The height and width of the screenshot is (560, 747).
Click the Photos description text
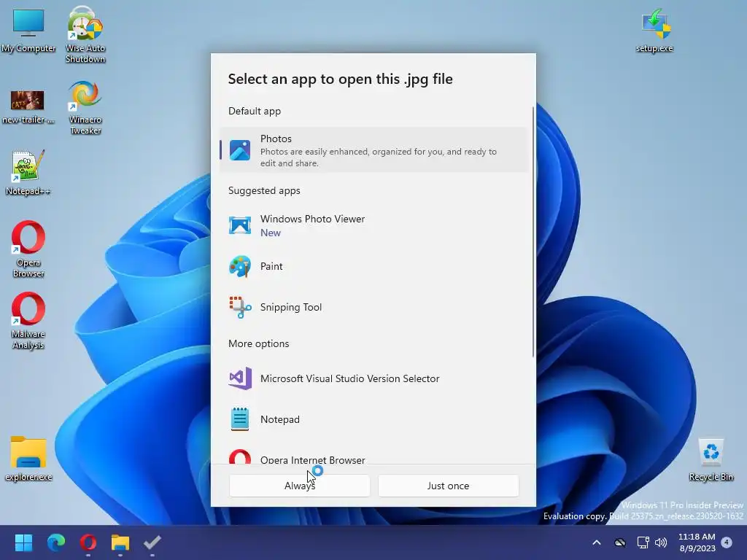click(379, 157)
